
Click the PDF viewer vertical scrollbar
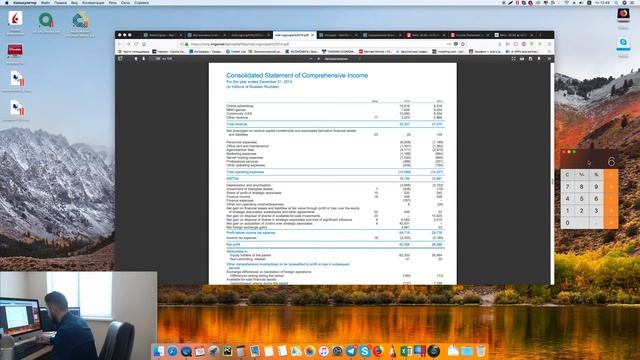[552, 173]
